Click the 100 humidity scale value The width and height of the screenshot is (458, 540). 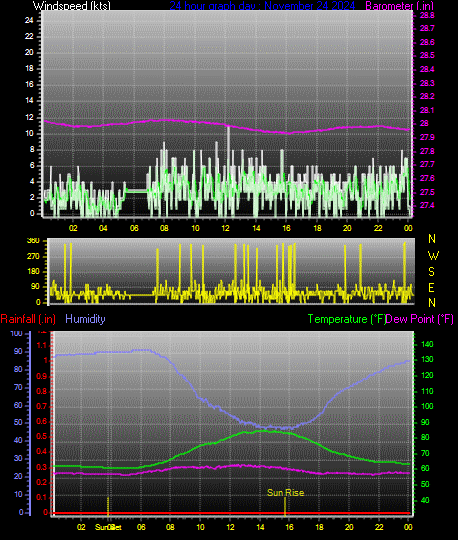click(16, 333)
